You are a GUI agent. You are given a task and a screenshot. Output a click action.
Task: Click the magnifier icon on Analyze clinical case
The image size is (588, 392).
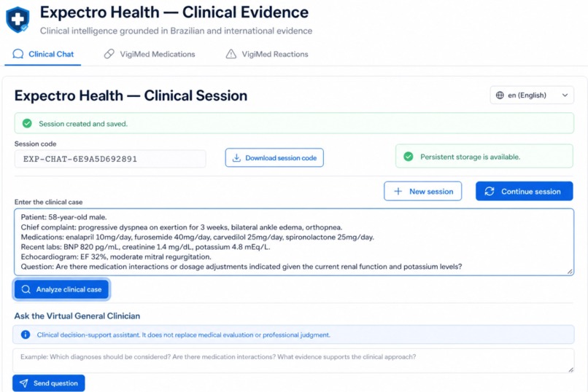(26, 289)
